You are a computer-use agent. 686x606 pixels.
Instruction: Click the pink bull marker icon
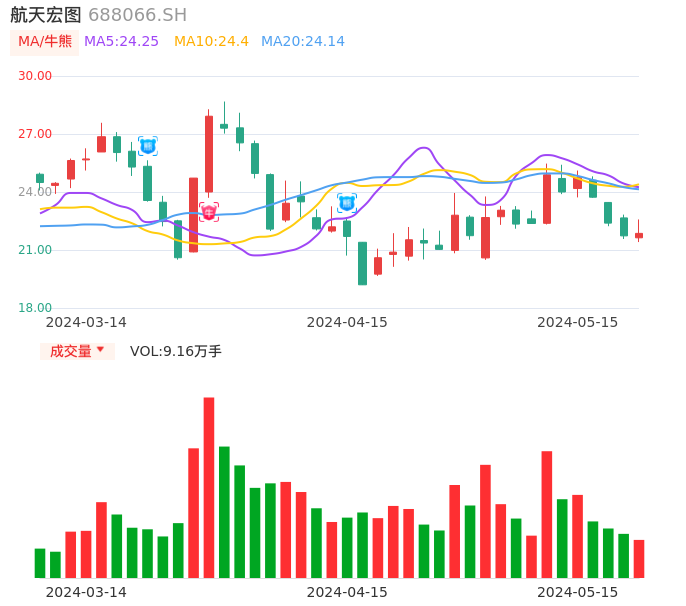coord(208,212)
